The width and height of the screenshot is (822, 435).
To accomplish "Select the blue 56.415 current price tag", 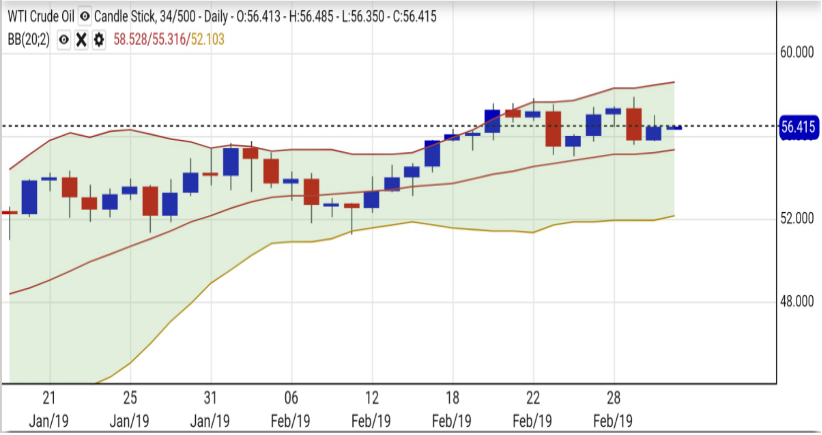I will (x=799, y=127).
